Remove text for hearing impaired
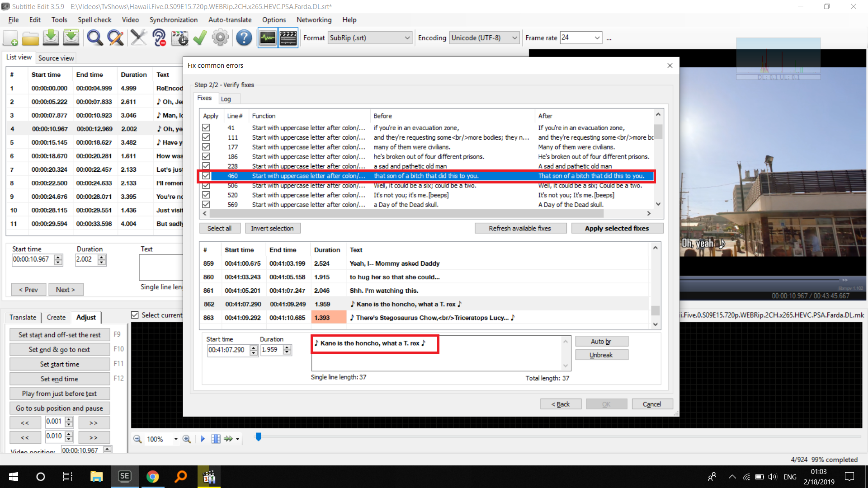 pos(159,38)
